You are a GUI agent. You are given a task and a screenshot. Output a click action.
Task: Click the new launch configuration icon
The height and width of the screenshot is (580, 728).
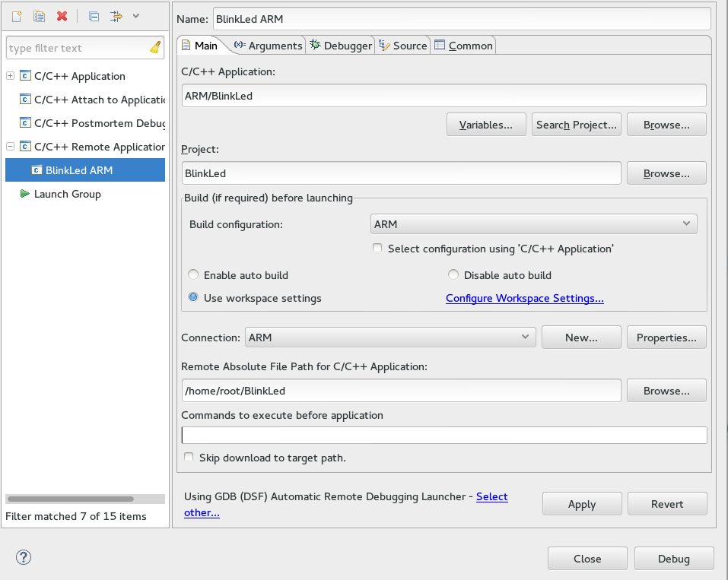point(17,16)
